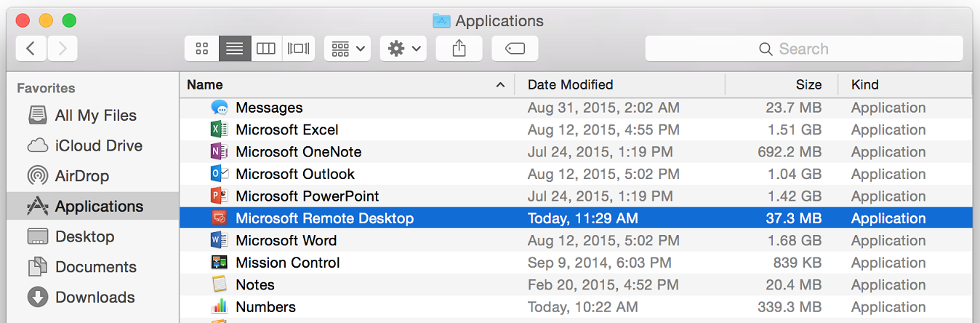Switch to Cover Flow view
Image resolution: width=980 pixels, height=323 pixels.
point(299,49)
